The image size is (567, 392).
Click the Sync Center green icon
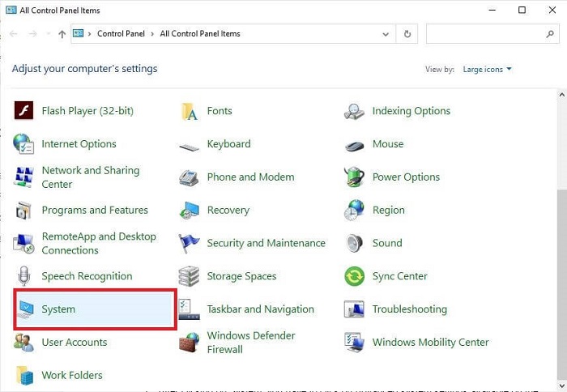coord(355,276)
